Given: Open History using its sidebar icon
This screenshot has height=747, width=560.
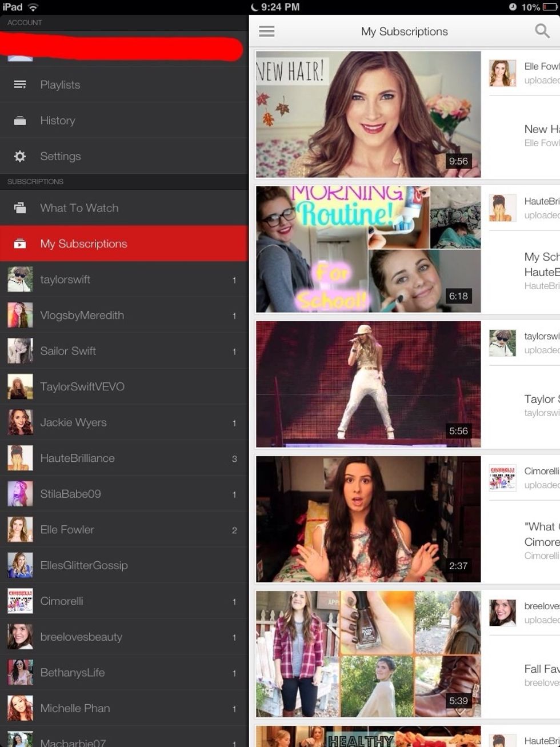Looking at the screenshot, I should click(20, 120).
